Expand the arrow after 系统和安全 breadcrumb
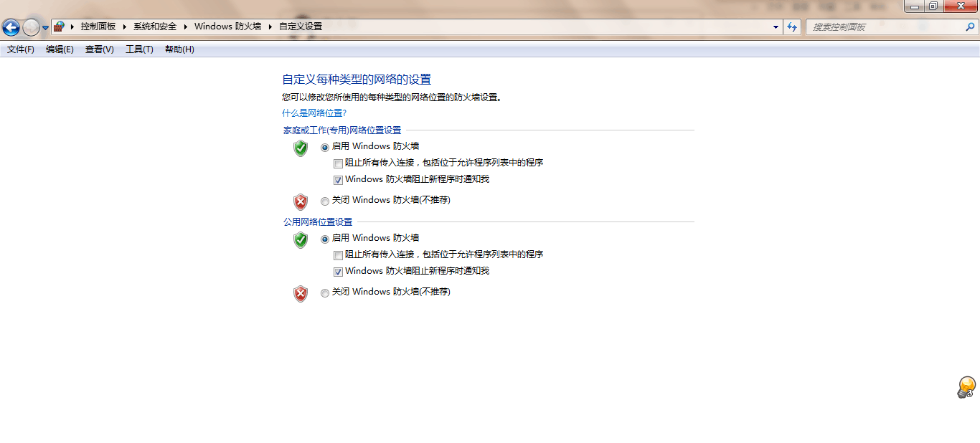The image size is (980, 443). [x=186, y=27]
